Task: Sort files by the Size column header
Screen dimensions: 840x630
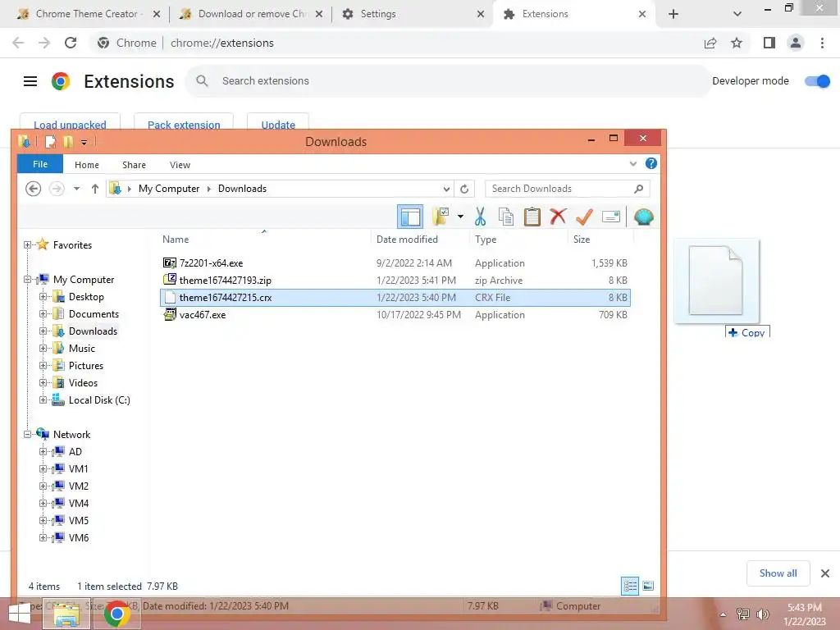Action: click(582, 240)
